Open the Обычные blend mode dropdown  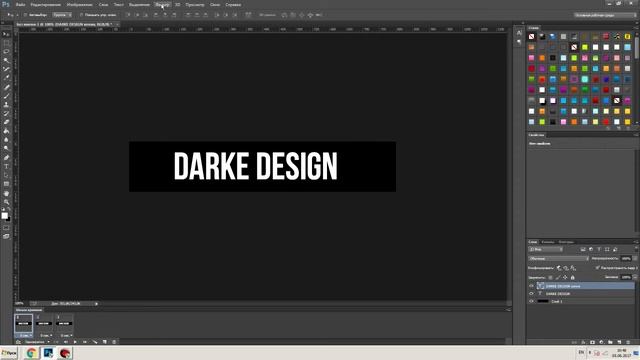click(x=558, y=258)
